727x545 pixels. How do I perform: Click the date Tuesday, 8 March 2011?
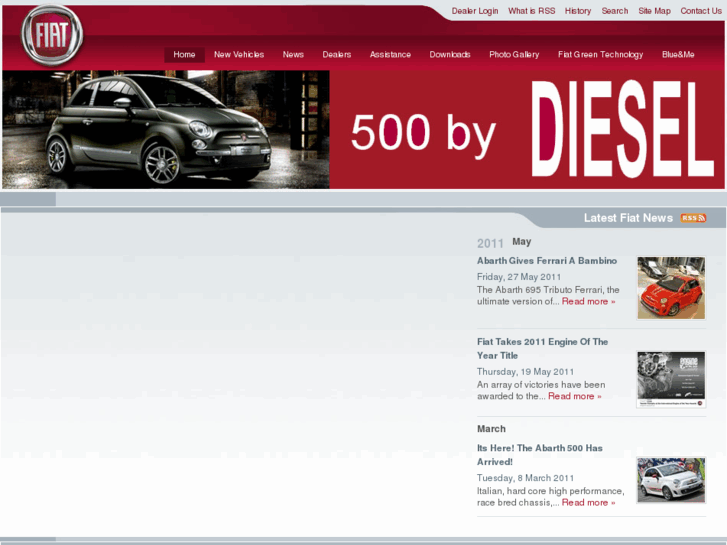(525, 478)
